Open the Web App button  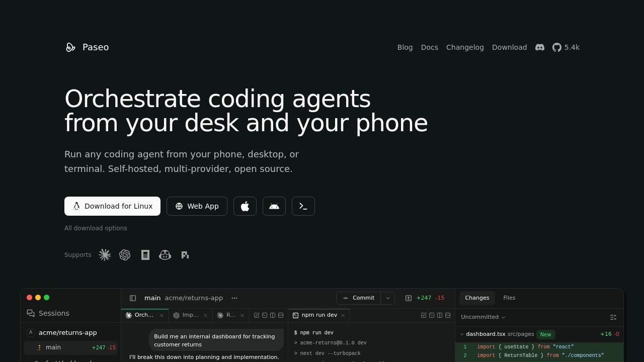coord(197,206)
